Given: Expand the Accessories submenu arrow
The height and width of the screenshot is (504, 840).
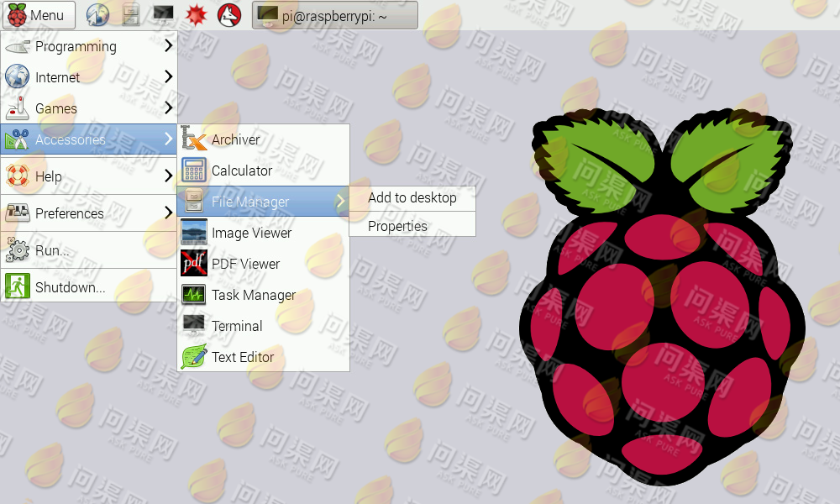Looking at the screenshot, I should 168,139.
